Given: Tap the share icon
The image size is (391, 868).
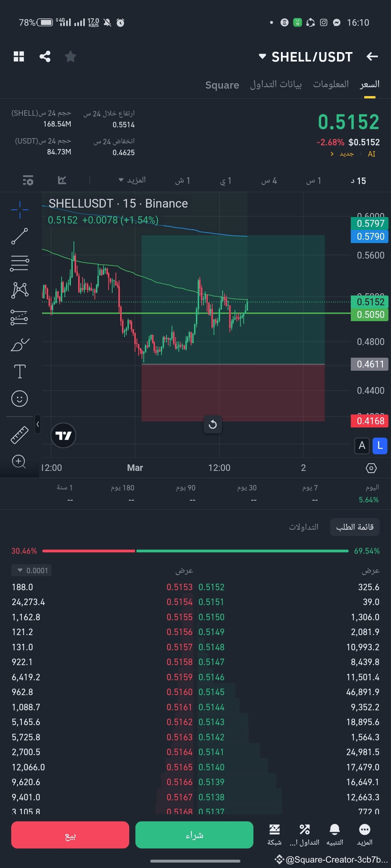Looking at the screenshot, I should click(45, 56).
